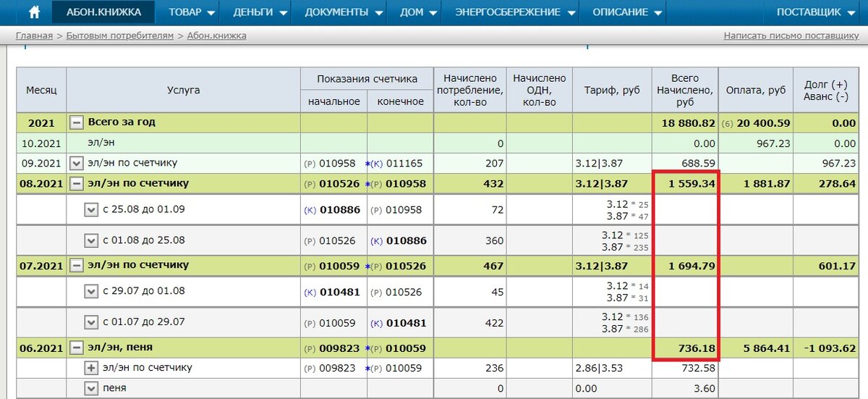Expand the с 29.07 до 01.08 period

click(x=91, y=291)
